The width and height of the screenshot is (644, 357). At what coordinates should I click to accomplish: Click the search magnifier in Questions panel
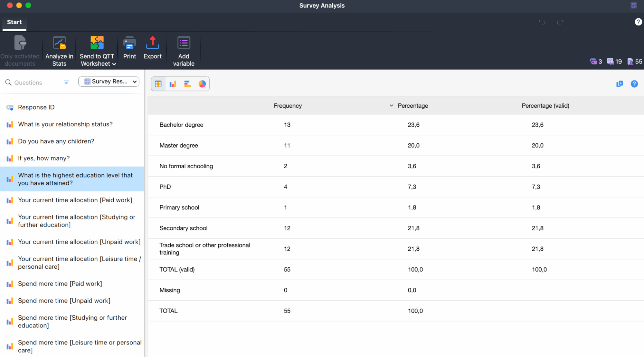[8, 82]
